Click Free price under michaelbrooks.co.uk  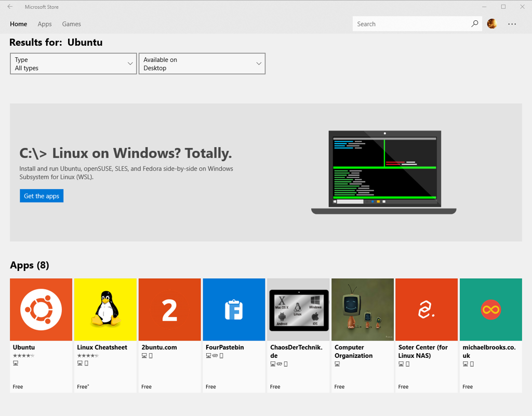point(468,387)
